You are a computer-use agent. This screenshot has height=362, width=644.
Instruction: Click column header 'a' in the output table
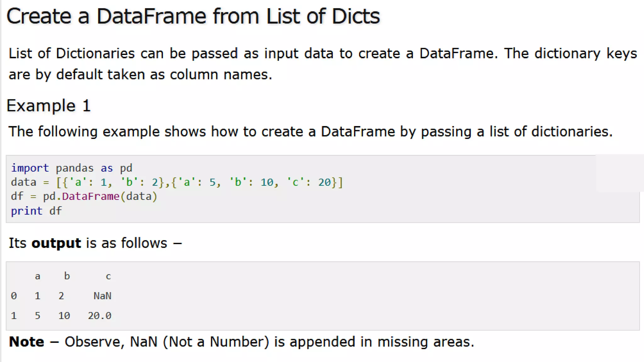click(37, 276)
